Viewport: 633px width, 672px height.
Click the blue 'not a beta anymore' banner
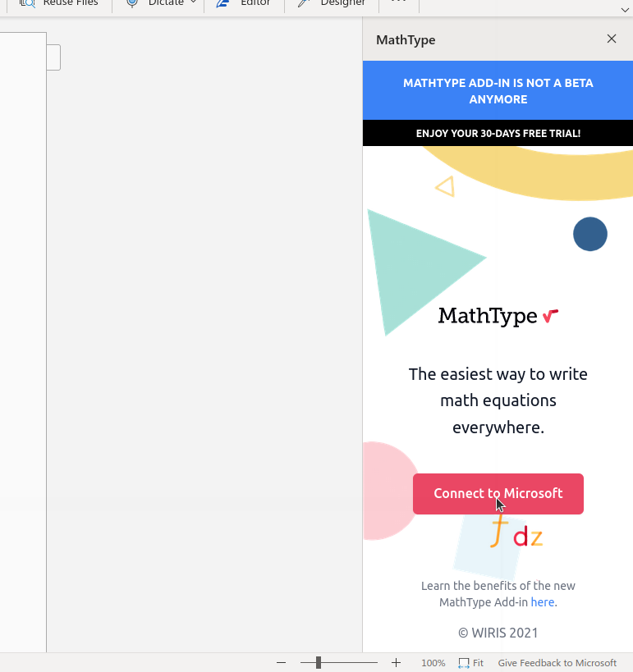click(498, 91)
